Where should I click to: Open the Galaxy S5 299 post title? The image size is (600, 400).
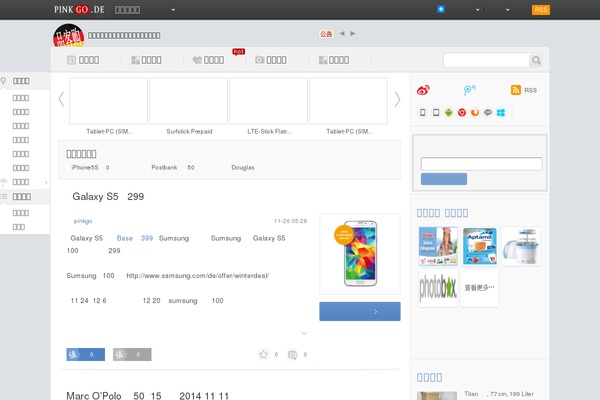pyautogui.click(x=108, y=197)
